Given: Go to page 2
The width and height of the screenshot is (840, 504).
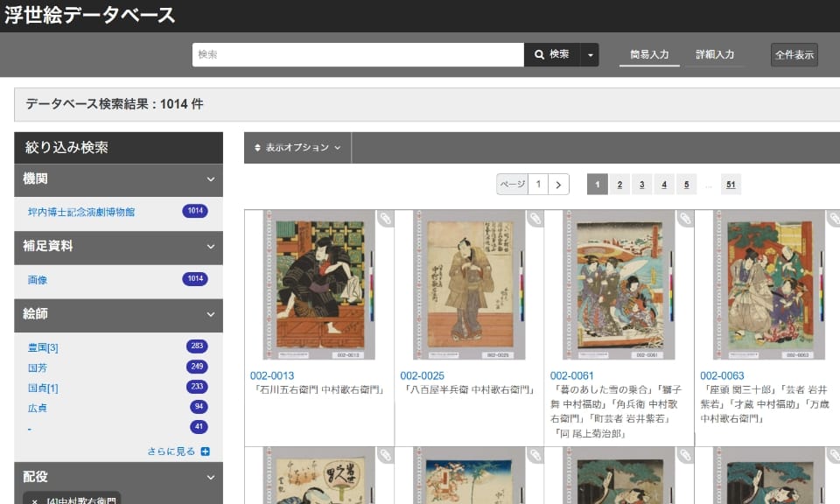Looking at the screenshot, I should 619,185.
